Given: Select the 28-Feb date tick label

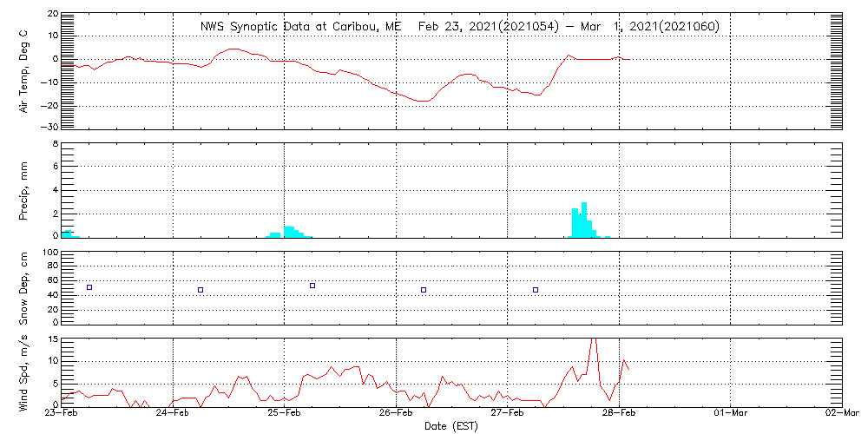Looking at the screenshot, I should 619,413.
